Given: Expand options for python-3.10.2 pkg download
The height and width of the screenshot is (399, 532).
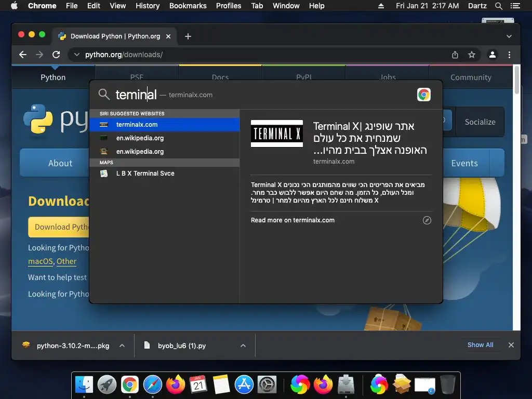Looking at the screenshot, I should [122, 345].
